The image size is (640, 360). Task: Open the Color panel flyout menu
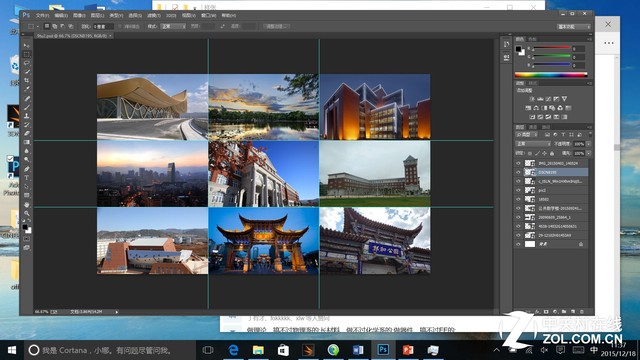point(589,39)
